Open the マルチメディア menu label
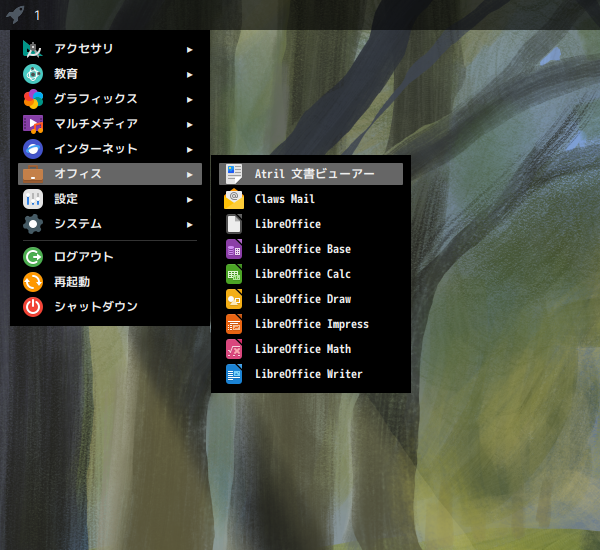Viewport: 600px width, 550px height. coord(96,124)
